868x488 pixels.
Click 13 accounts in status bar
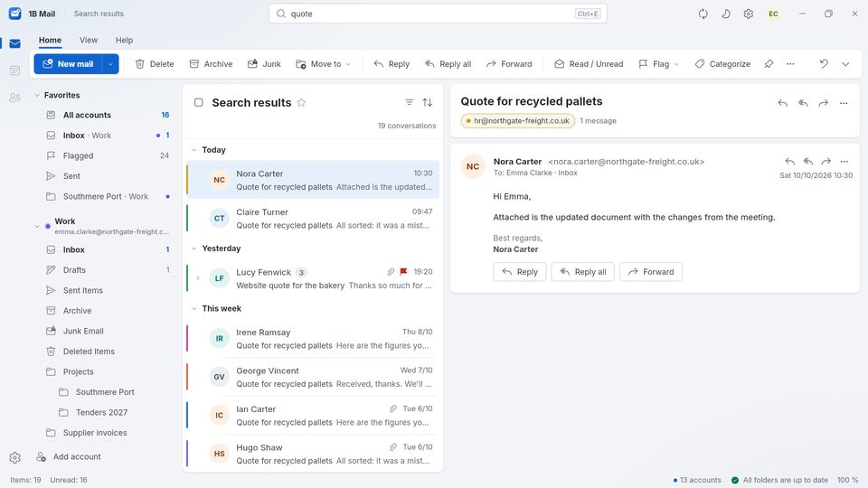697,480
